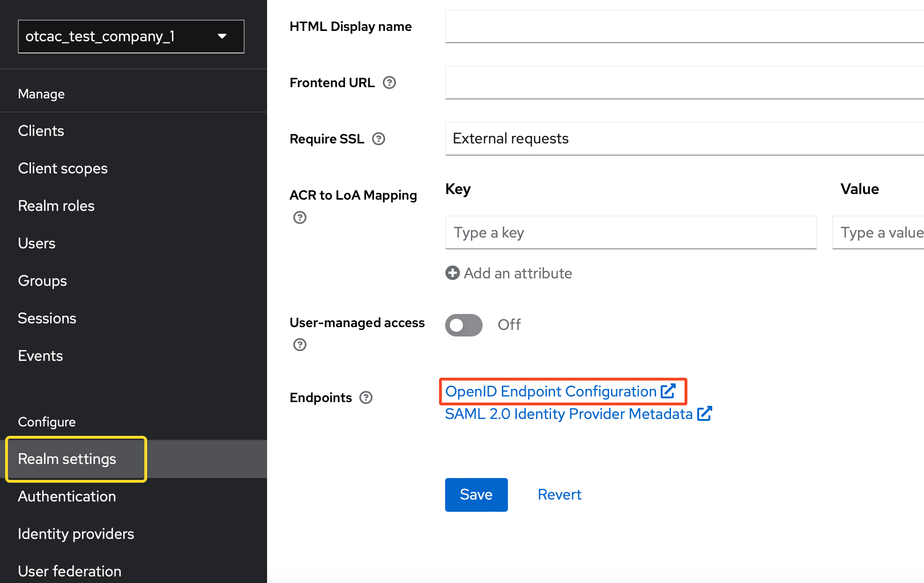Open Clients in the sidebar

pos(41,131)
